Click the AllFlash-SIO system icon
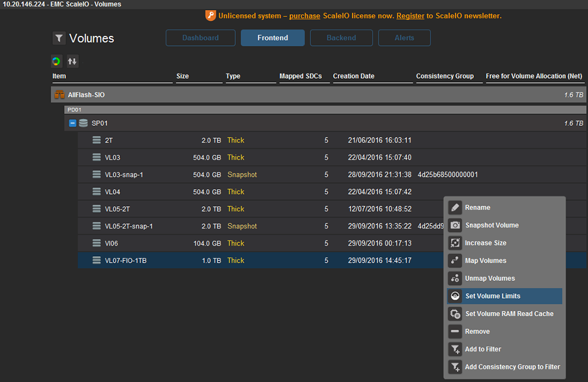Screen dimensions: 588x382 (x=59, y=95)
